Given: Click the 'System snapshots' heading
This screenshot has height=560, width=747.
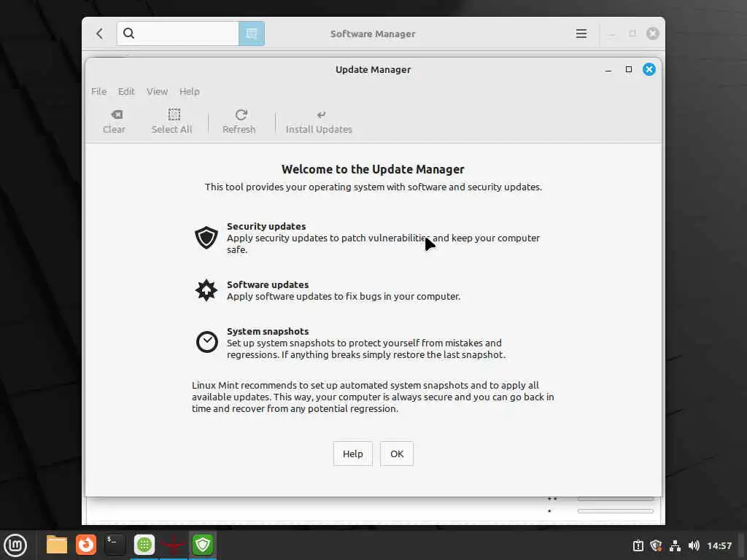Looking at the screenshot, I should (268, 331).
